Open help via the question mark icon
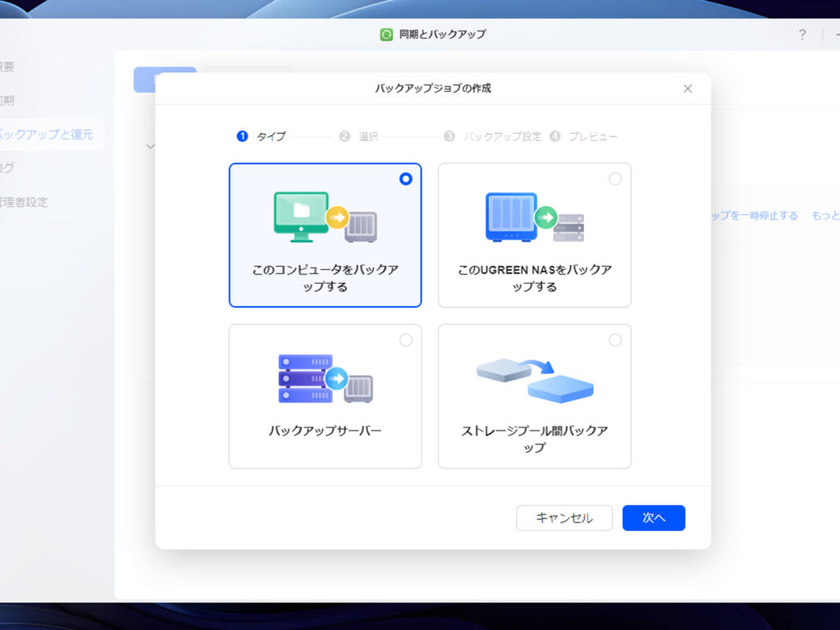This screenshot has width=840, height=630. (x=802, y=34)
